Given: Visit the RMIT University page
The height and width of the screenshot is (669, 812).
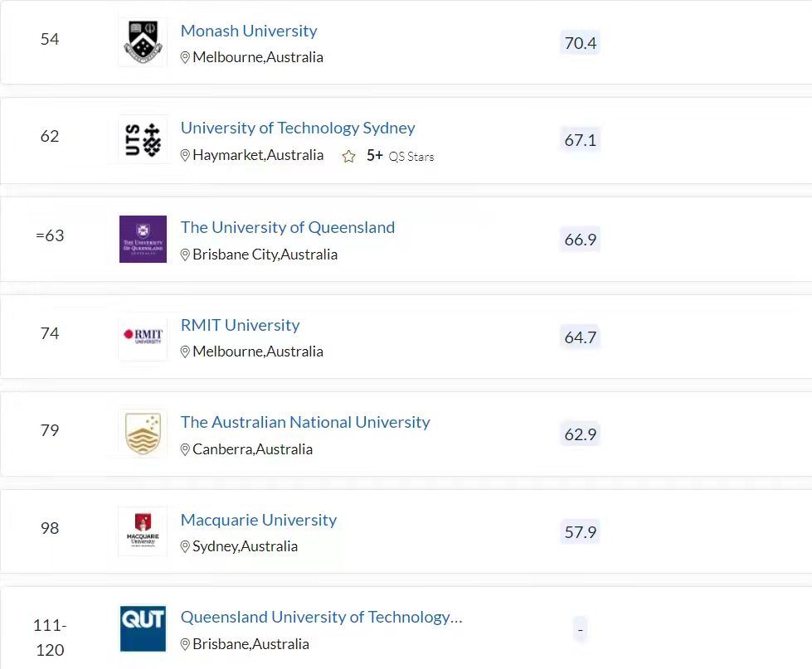Looking at the screenshot, I should [x=240, y=325].
